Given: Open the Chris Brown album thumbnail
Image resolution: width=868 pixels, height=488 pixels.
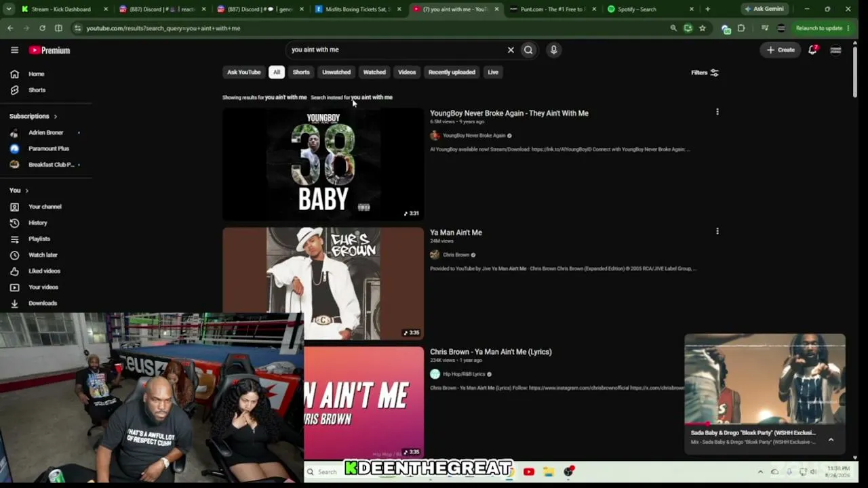Looking at the screenshot, I should pos(323,283).
